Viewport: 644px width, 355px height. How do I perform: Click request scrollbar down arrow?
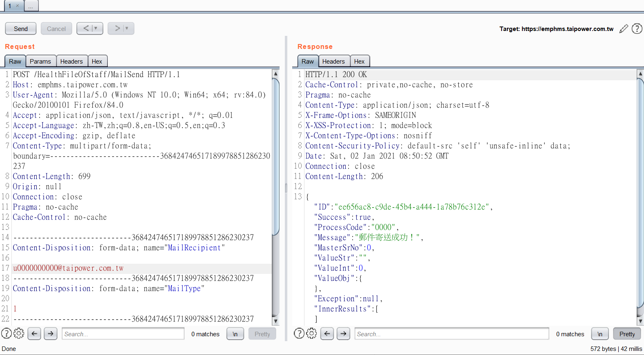(275, 321)
